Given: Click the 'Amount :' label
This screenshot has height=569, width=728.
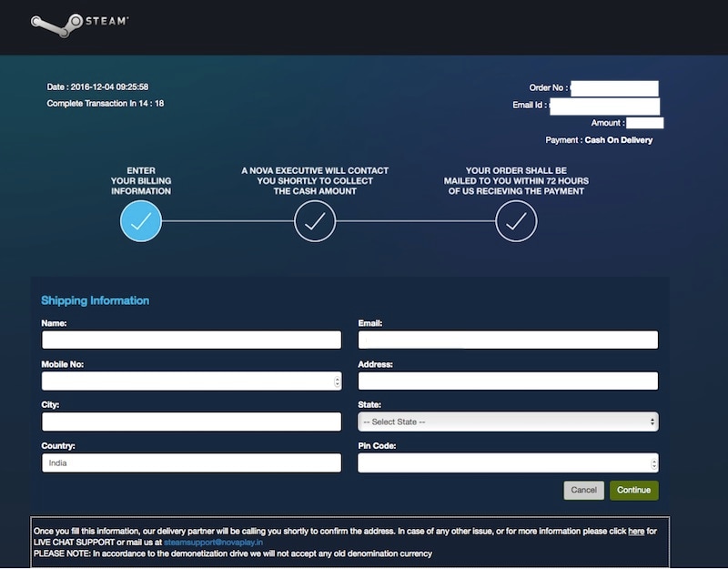Looking at the screenshot, I should [x=608, y=123].
